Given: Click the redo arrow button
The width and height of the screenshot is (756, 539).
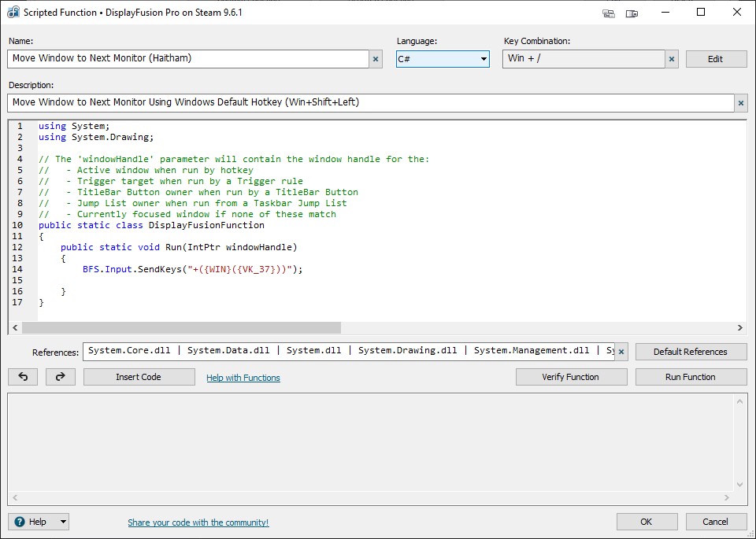Looking at the screenshot, I should tap(61, 377).
